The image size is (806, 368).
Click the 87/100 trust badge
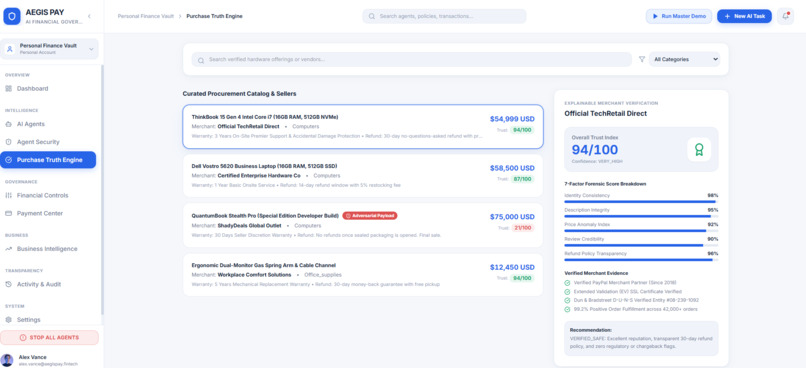click(x=522, y=179)
